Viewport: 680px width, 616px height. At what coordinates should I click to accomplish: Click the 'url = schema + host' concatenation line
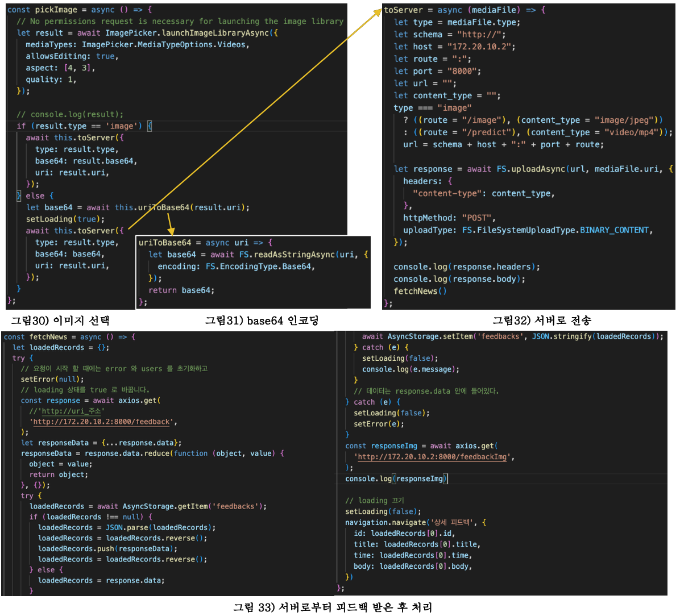(504, 144)
